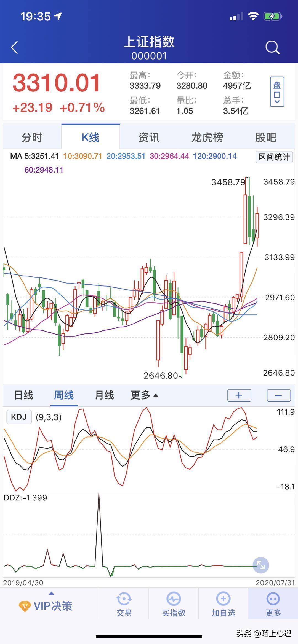
Task: Expand the 更多 period dropdown
Action: tap(144, 395)
